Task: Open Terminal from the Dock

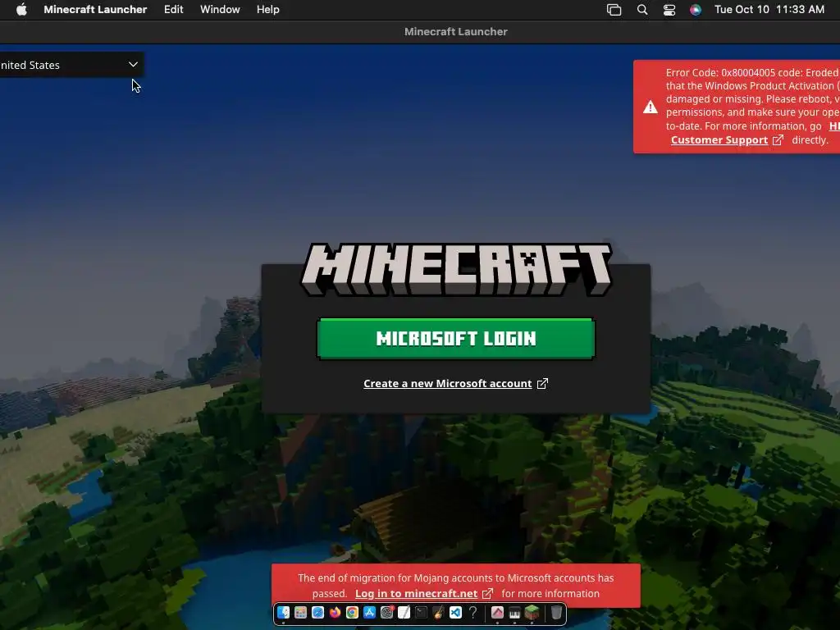Action: tap(421, 612)
